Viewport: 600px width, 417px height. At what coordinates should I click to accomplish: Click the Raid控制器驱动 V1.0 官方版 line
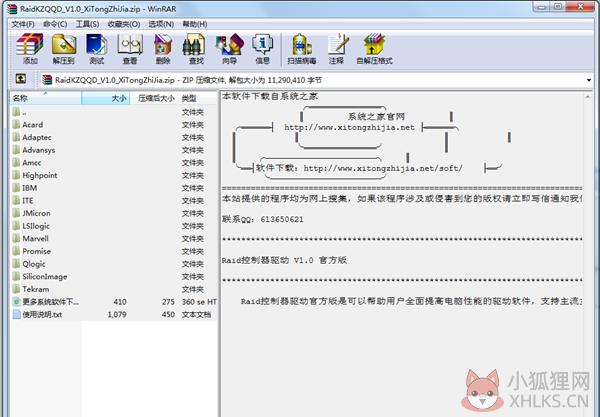tap(284, 260)
